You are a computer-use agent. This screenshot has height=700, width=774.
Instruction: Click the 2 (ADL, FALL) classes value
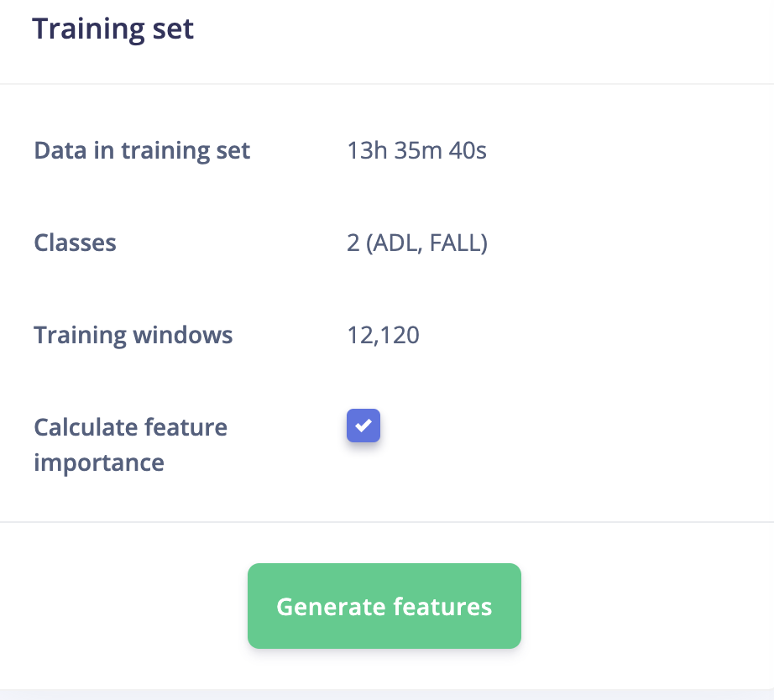click(x=417, y=243)
